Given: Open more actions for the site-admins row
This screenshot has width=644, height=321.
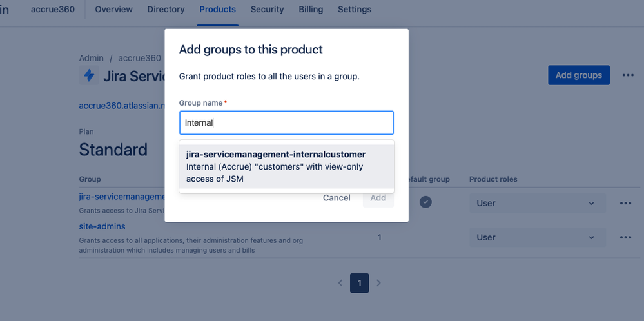Looking at the screenshot, I should tap(625, 237).
